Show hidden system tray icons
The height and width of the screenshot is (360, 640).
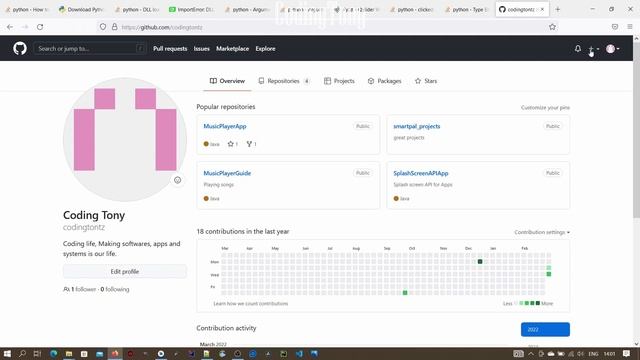[531, 353]
